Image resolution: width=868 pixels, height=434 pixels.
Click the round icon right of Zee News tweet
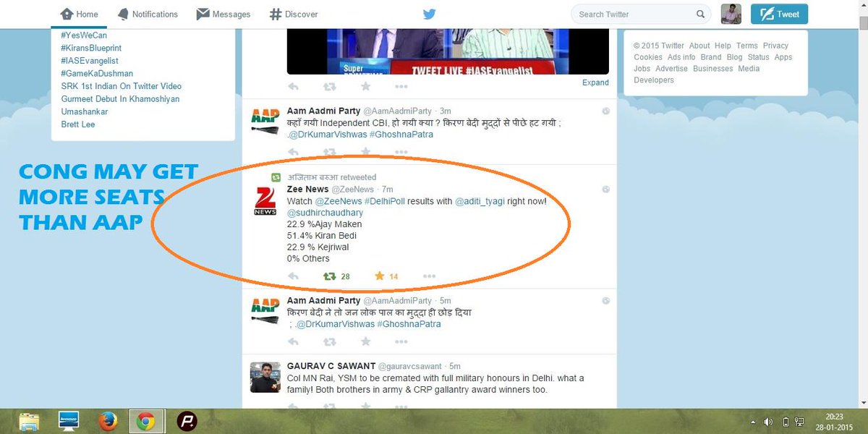(x=606, y=189)
